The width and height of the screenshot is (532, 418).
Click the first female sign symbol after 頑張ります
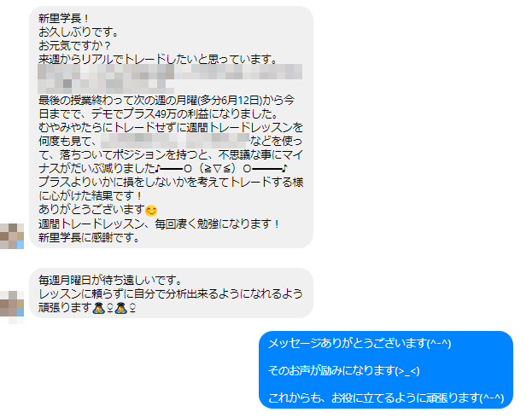[110, 308]
